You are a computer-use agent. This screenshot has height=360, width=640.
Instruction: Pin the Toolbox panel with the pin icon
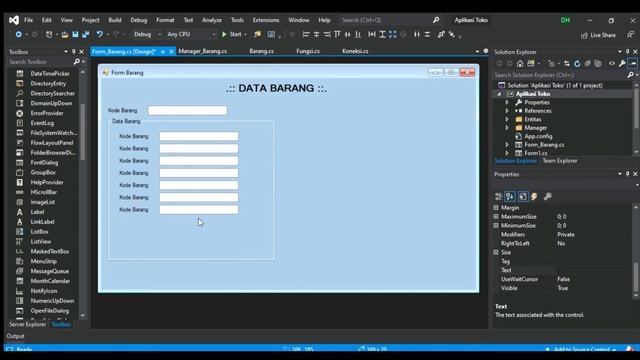pyautogui.click(x=73, y=52)
